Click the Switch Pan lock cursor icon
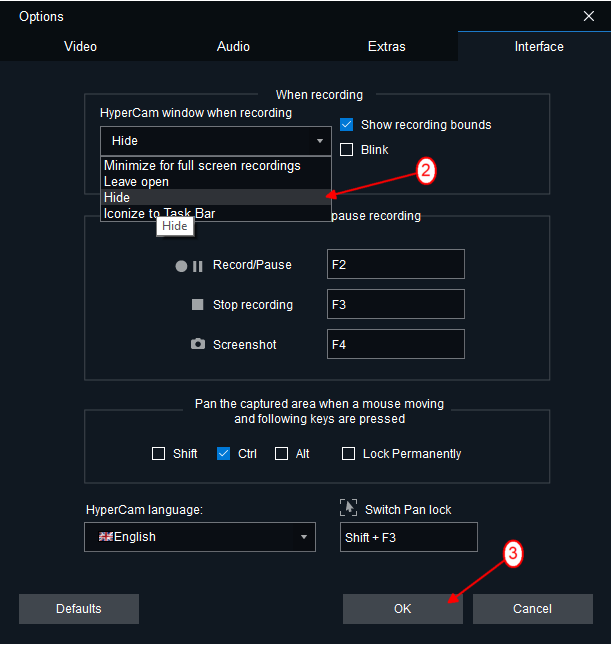This screenshot has height=645, width=613. [348, 508]
